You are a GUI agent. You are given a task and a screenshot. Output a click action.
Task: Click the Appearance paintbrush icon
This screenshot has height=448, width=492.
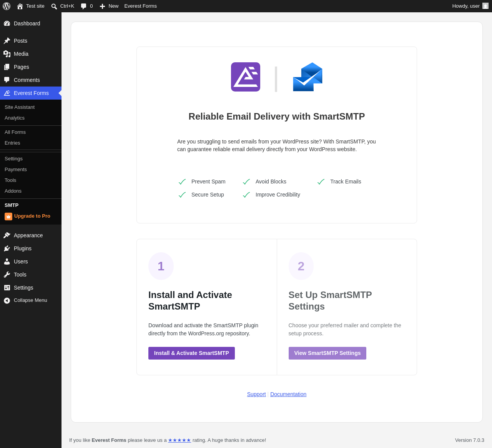(7, 235)
